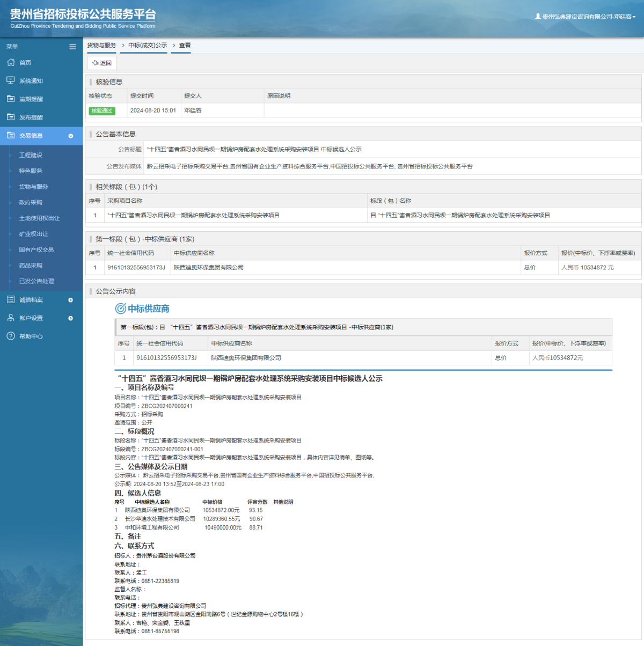
Task: Open 特色服务 submenu item
Action: pos(31,171)
